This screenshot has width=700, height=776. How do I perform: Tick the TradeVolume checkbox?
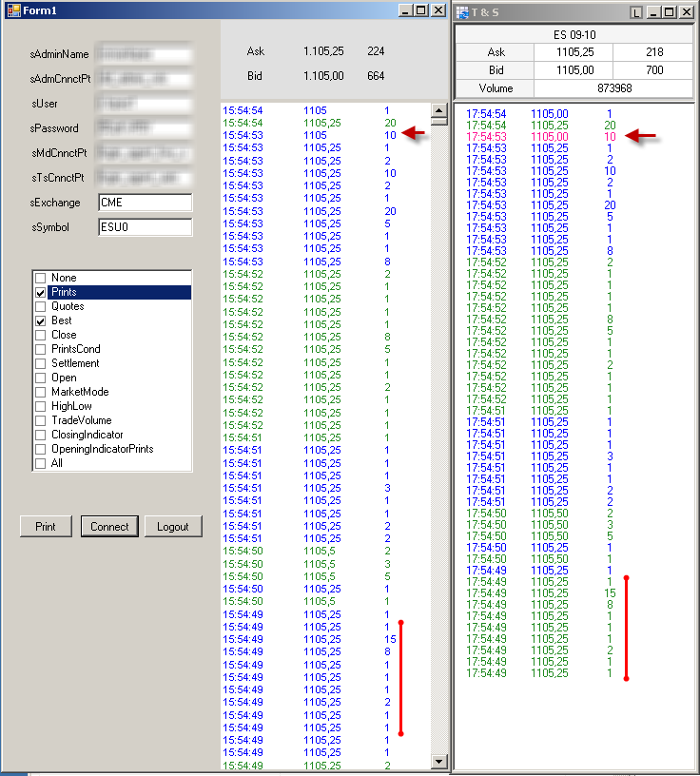click(41, 420)
